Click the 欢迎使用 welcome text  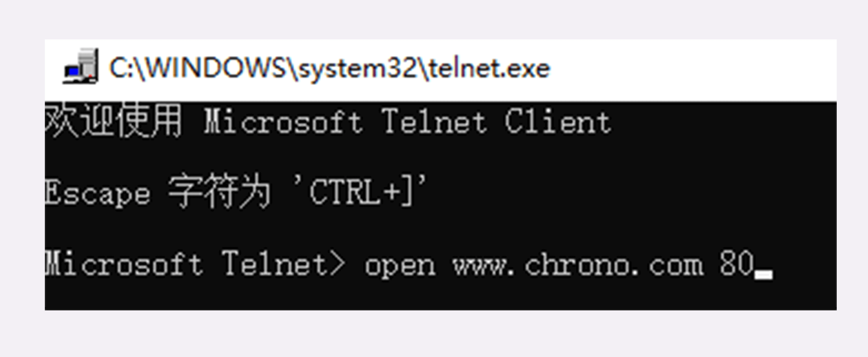[x=113, y=120]
